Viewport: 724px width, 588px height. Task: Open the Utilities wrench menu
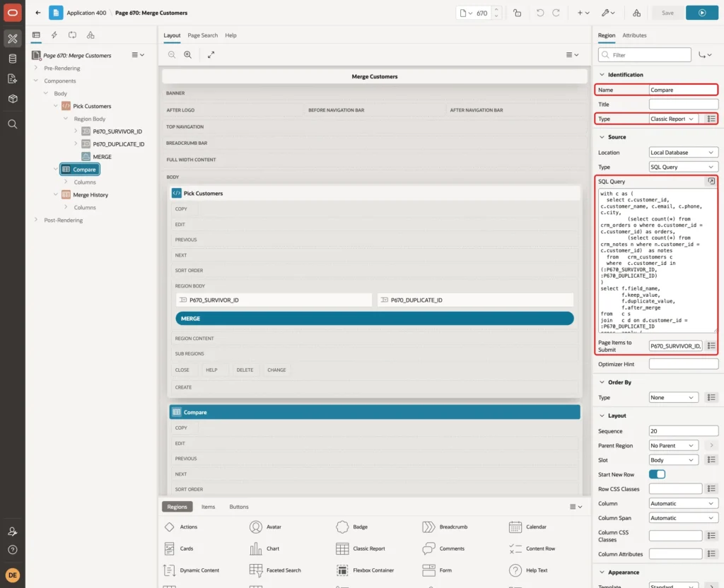tap(608, 13)
